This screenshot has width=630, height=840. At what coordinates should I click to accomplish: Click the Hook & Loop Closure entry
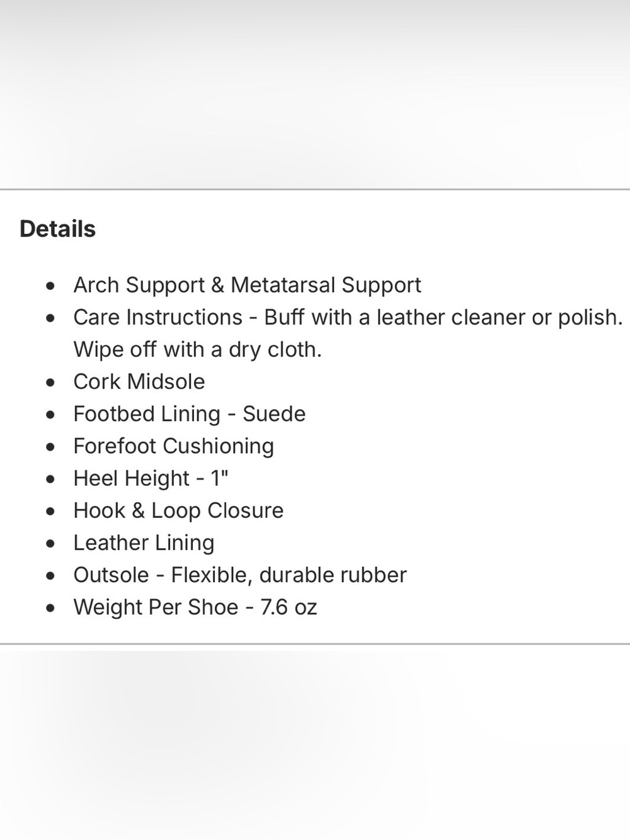coord(178,510)
